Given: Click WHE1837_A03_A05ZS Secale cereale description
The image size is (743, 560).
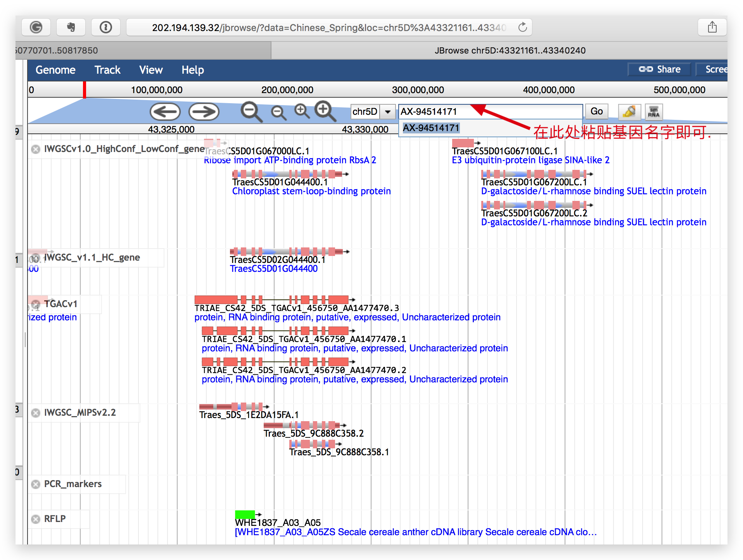Looking at the screenshot, I should point(416,532).
